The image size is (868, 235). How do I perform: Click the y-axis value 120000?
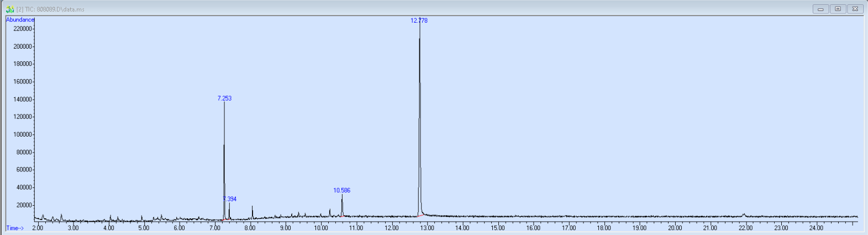tap(23, 117)
